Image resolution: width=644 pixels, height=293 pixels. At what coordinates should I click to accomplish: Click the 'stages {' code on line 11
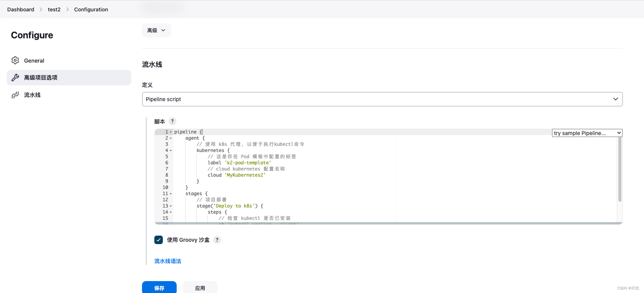196,194
